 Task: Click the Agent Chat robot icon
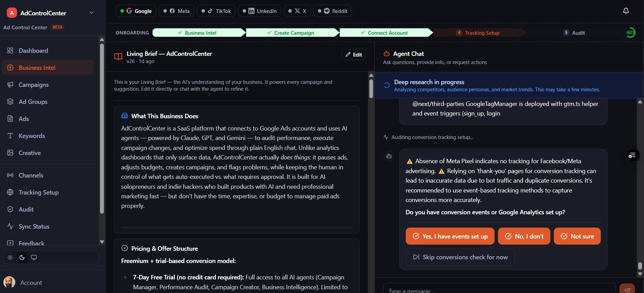387,54
